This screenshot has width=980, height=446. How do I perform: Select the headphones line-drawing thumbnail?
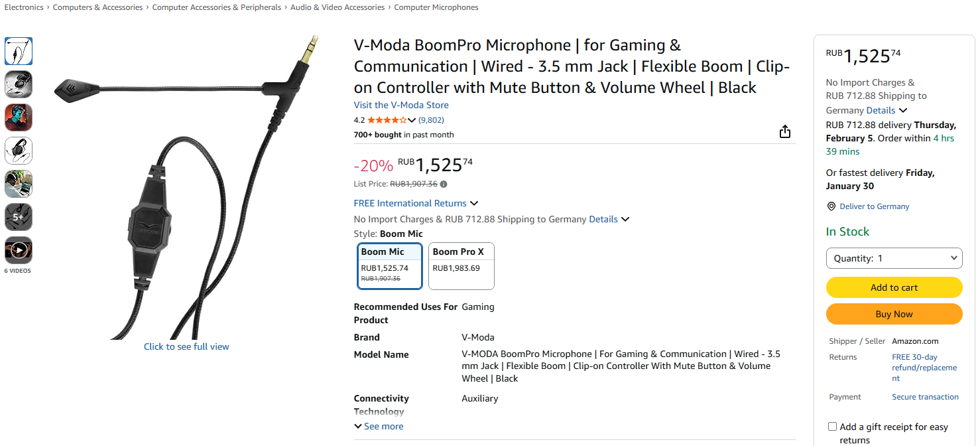(19, 151)
